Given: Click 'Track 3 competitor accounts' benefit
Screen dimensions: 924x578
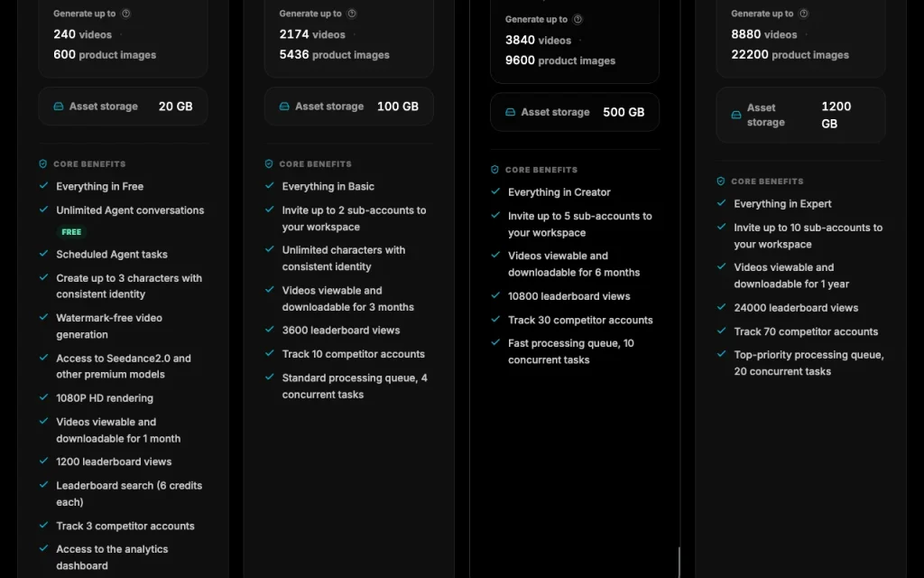Looking at the screenshot, I should point(125,527).
